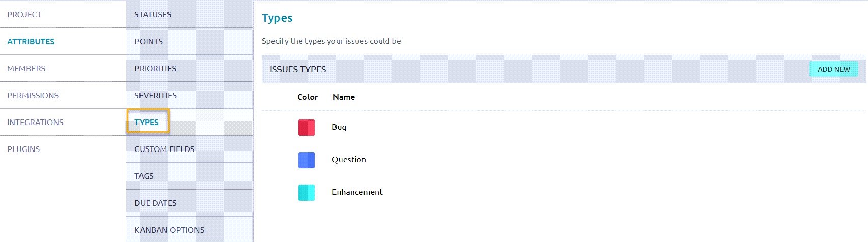This screenshot has height=242, width=868.
Task: Click the cyan Enhancement color swatch
Action: [306, 193]
